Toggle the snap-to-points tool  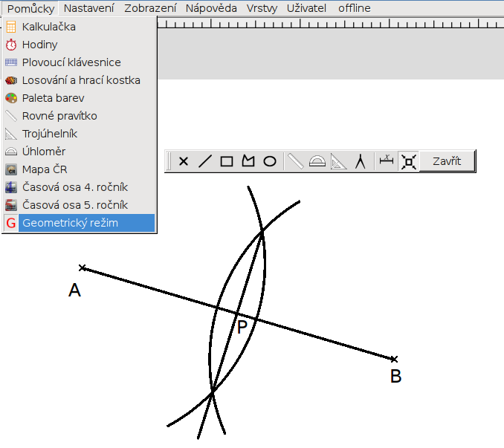click(409, 161)
